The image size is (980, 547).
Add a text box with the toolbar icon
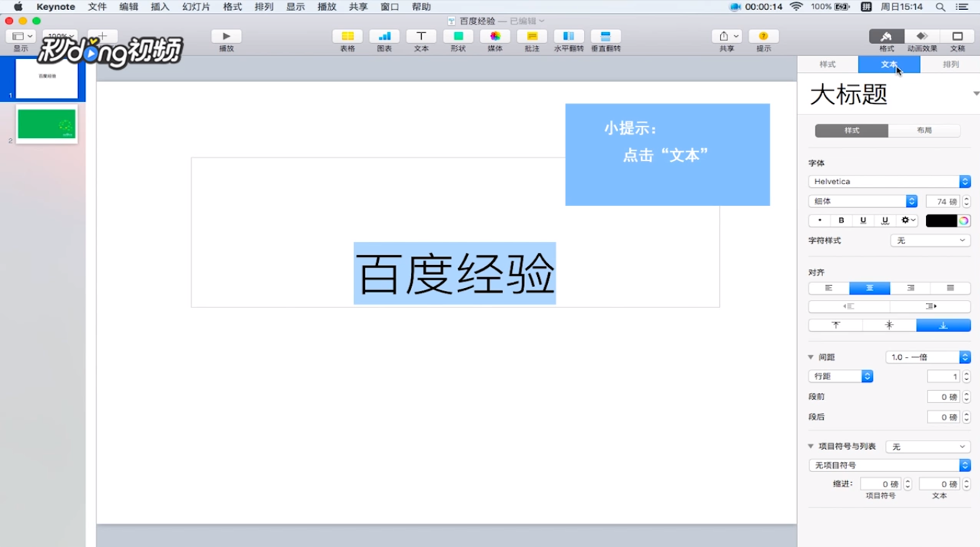pyautogui.click(x=421, y=36)
